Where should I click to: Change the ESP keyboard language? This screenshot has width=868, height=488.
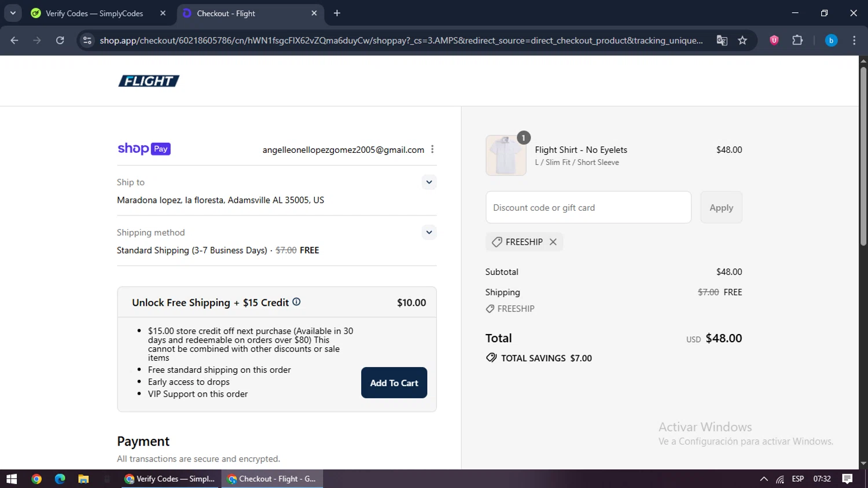[x=798, y=479]
